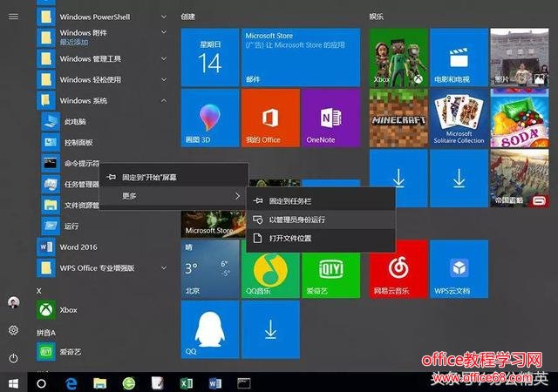Image resolution: width=558 pixels, height=392 pixels.
Task: Choose Pin to taskbar option
Action: [x=321, y=201]
